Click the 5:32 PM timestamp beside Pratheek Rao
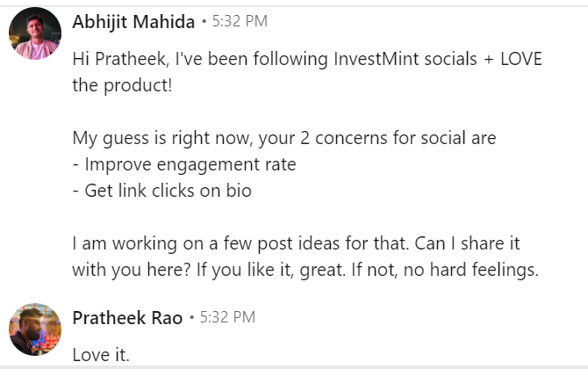This screenshot has width=588, height=369. pos(228,317)
